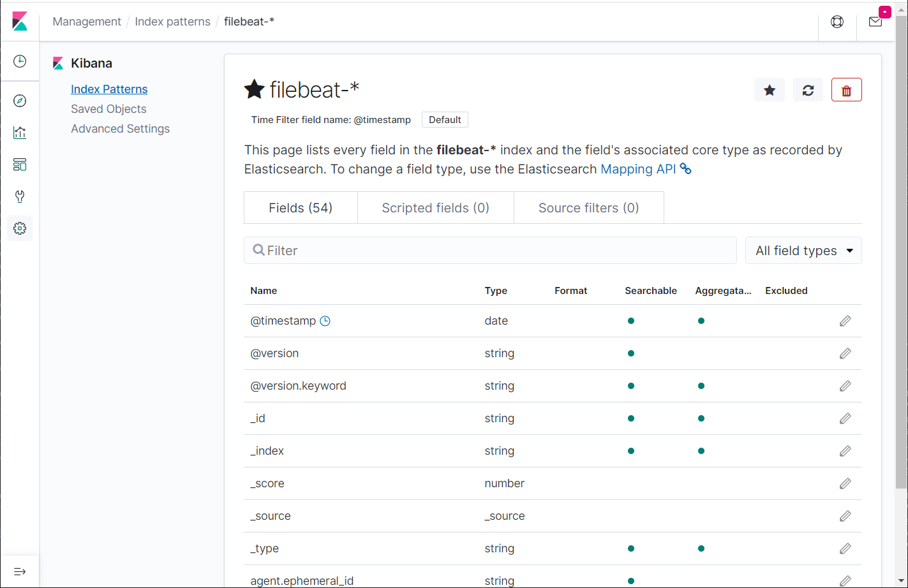The image size is (908, 588).
Task: Select the _source field name
Action: pos(271,516)
